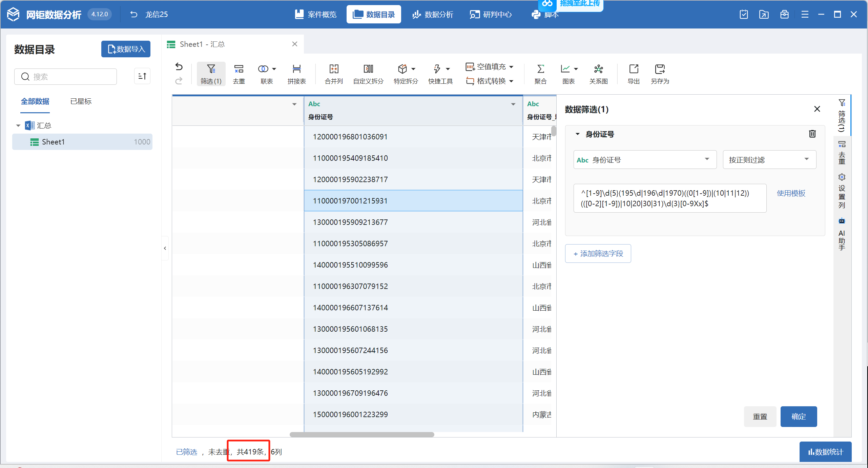Toggle the 筛选(1) filter panel button

(211, 74)
